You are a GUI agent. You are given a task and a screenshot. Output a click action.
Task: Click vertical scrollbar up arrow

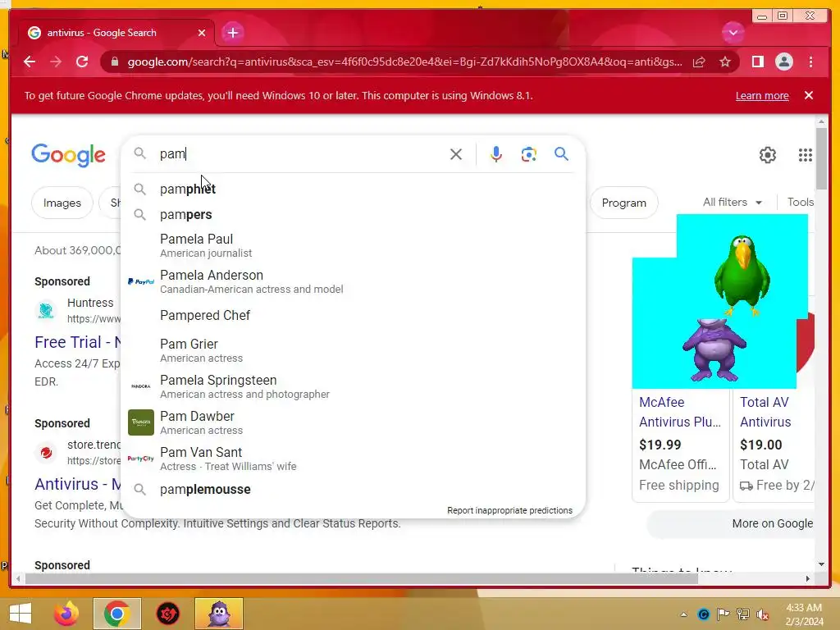(821, 122)
